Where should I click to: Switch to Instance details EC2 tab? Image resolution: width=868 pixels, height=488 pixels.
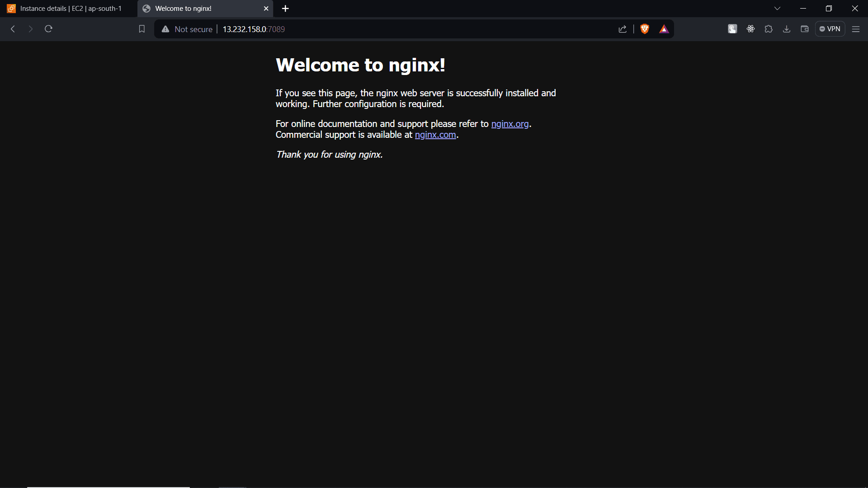pos(70,9)
